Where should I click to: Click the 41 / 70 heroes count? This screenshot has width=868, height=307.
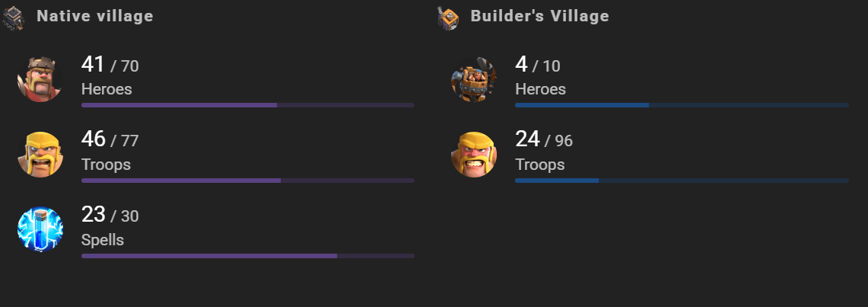pos(110,66)
